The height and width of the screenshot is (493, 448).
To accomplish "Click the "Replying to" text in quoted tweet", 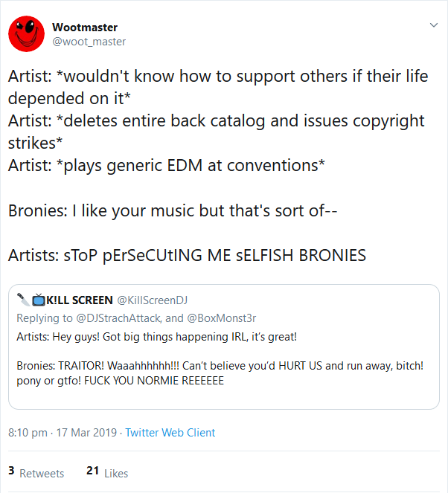I will [x=42, y=318].
